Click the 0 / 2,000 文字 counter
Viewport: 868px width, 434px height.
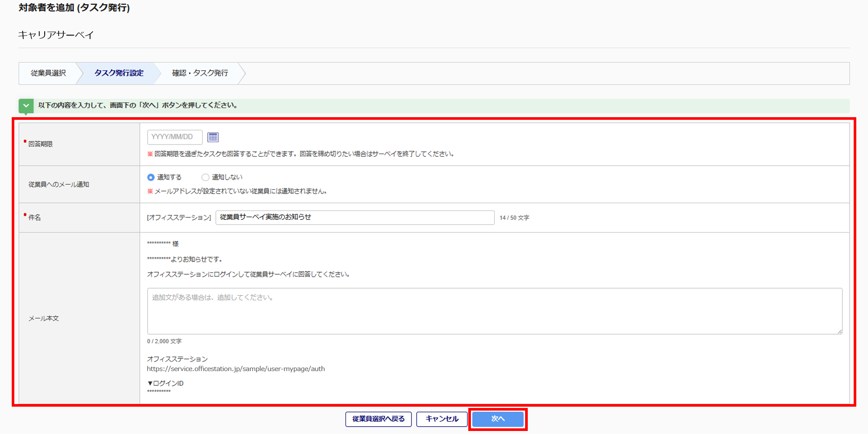point(164,342)
